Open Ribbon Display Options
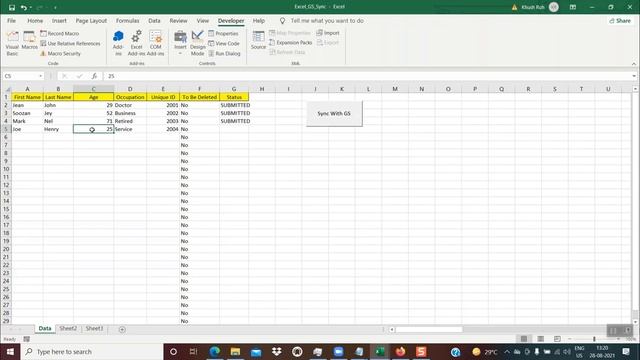This screenshot has height=360, width=640. pyautogui.click(x=573, y=7)
